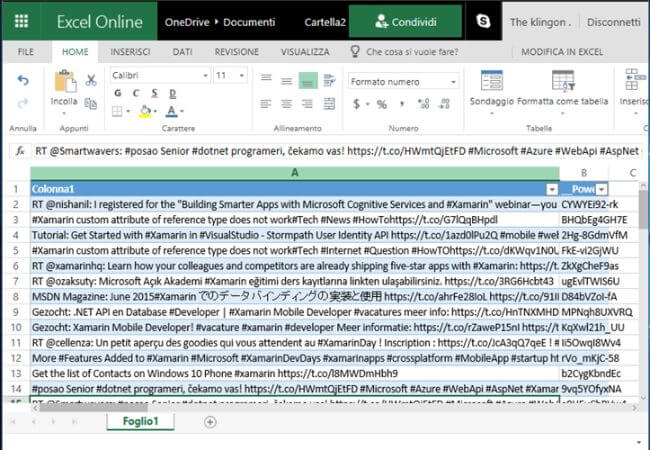Switch to the DATI tab
This screenshot has height=450, width=650.
coord(182,52)
